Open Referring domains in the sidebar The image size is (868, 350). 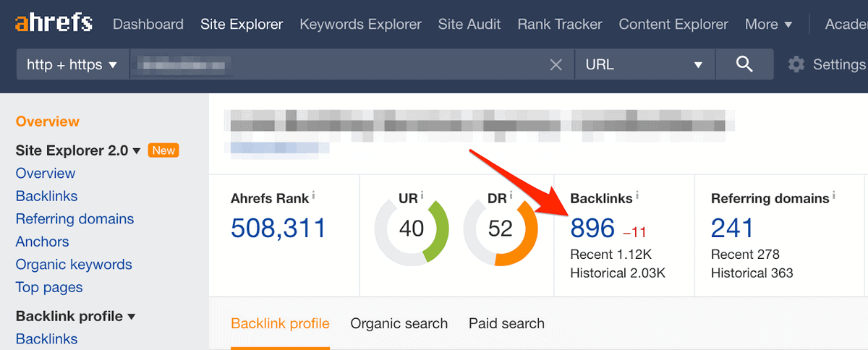(75, 219)
